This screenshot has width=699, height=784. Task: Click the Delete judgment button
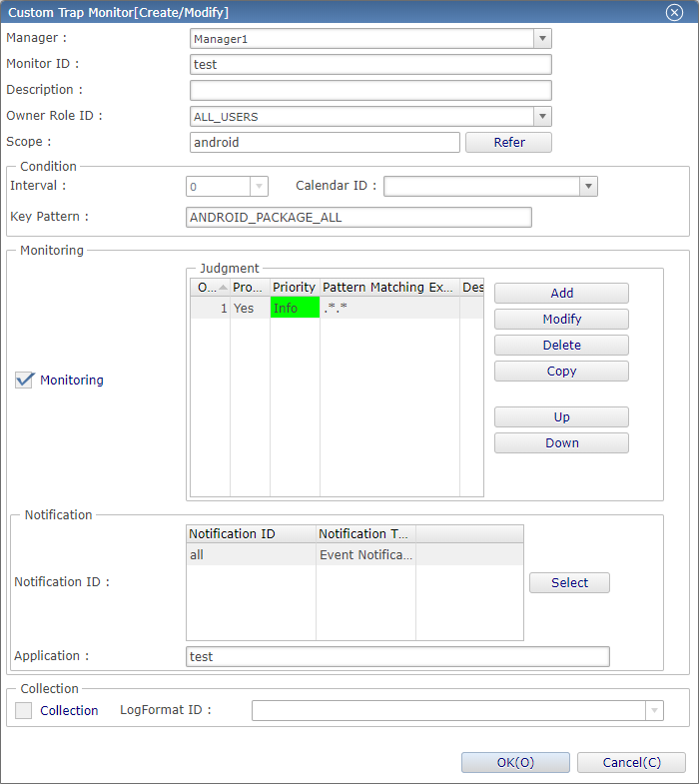click(x=561, y=345)
